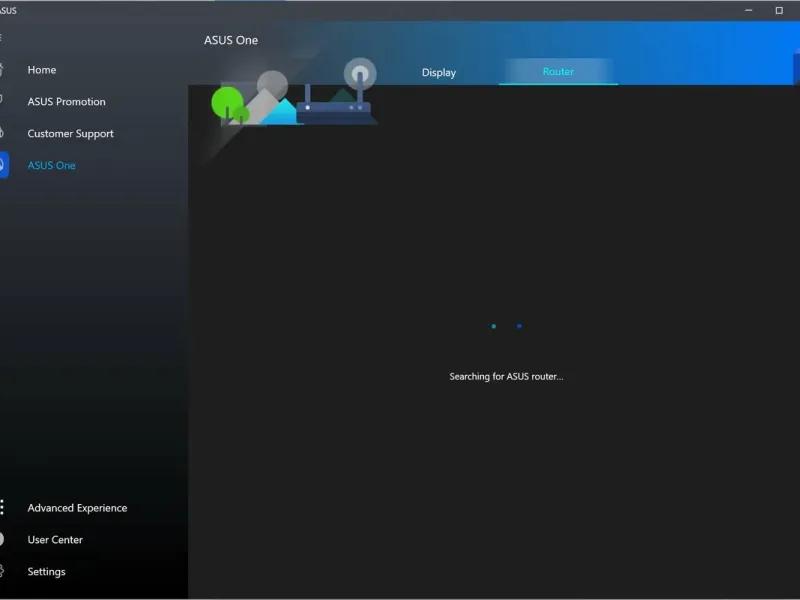This screenshot has height=600, width=800.
Task: Maximize the ASUS window
Action: point(779,10)
